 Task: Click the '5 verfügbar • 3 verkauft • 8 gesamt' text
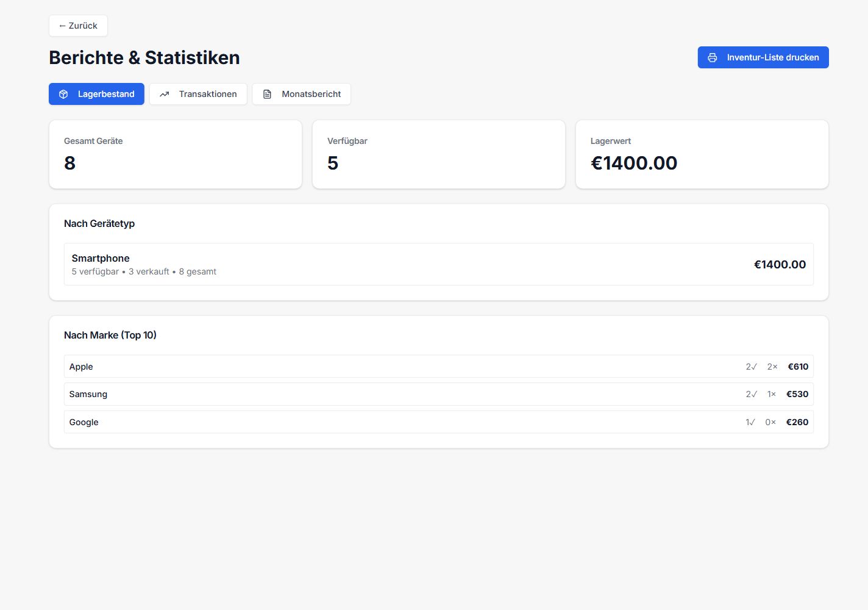click(144, 271)
